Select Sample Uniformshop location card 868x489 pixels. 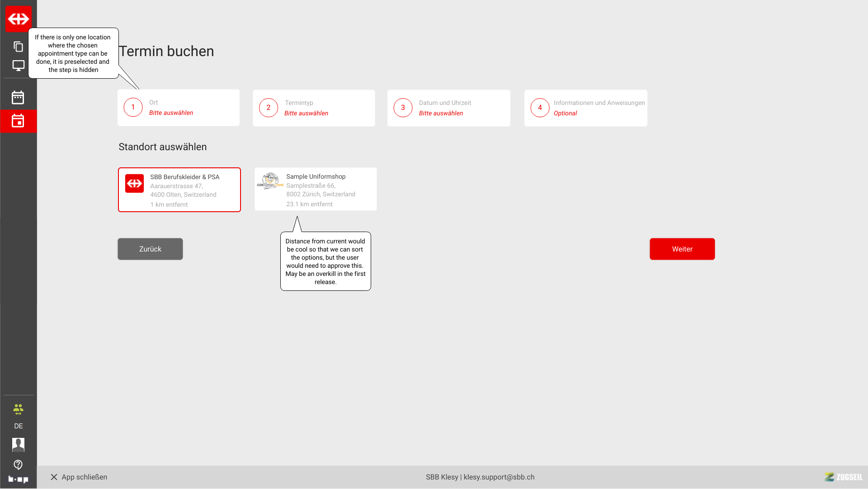[x=316, y=190]
